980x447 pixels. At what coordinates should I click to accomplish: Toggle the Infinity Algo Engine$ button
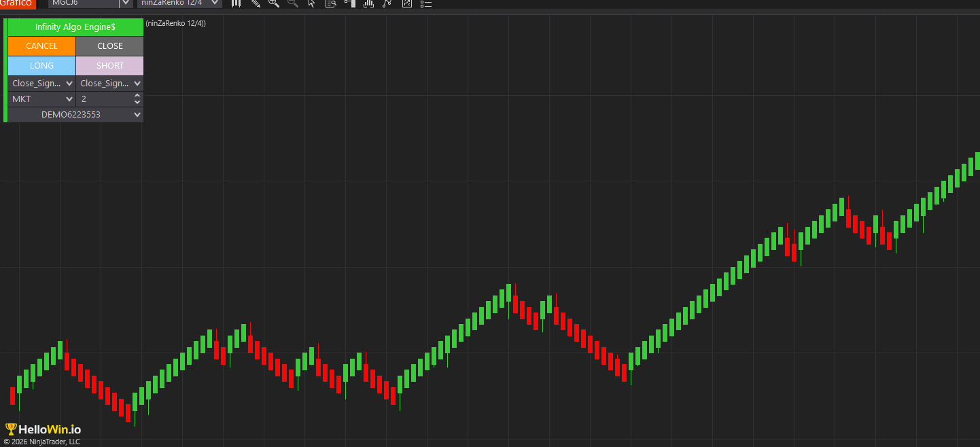click(x=75, y=27)
